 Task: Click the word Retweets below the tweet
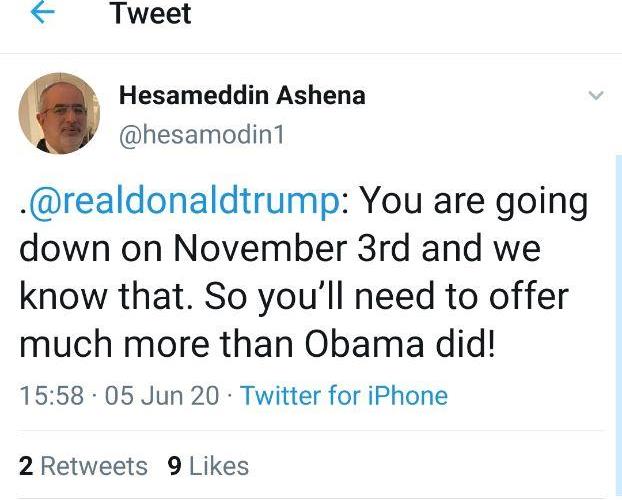(94, 466)
